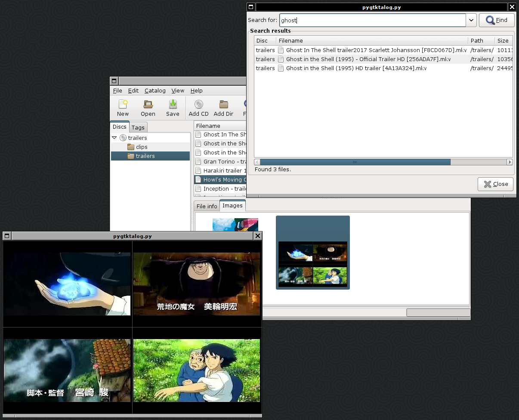Open the View menu

point(178,91)
